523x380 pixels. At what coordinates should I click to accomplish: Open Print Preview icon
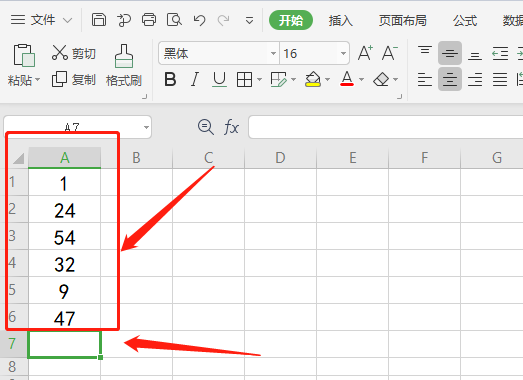pos(174,20)
